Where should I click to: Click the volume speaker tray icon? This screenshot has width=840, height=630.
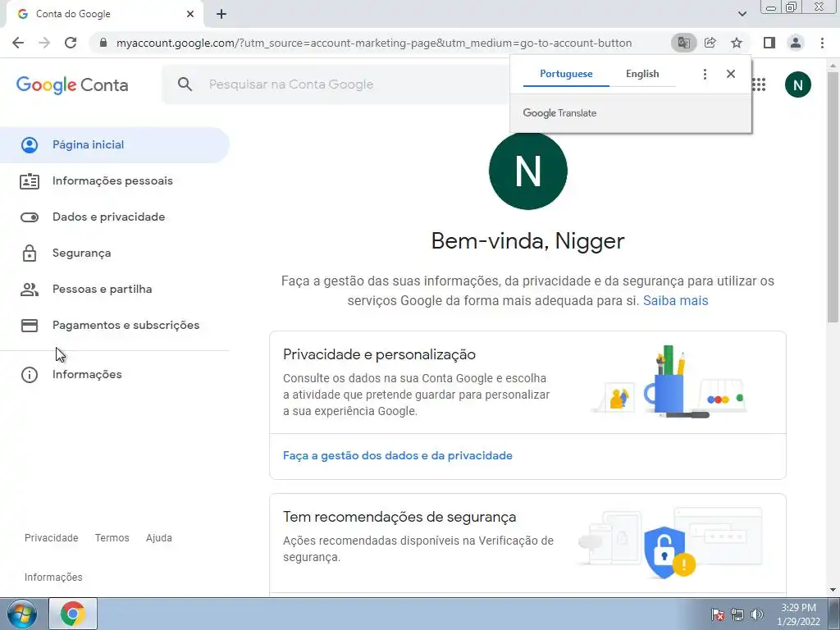point(757,614)
